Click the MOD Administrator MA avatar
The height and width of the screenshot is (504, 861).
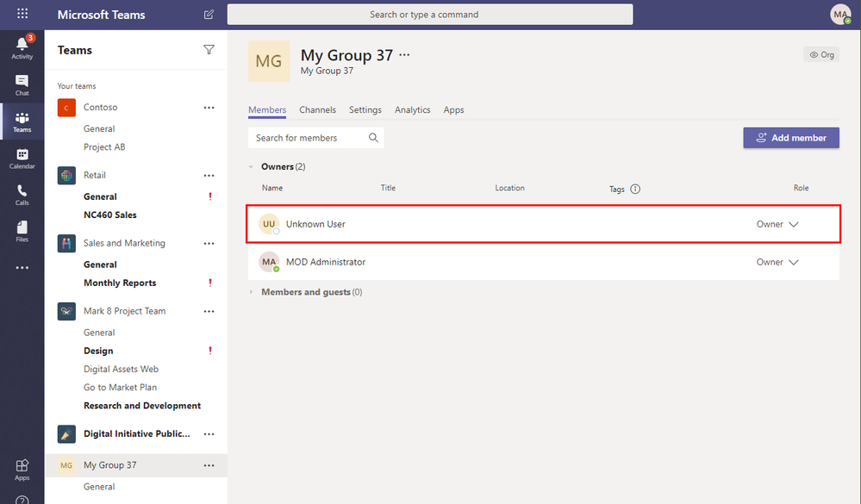(x=269, y=262)
